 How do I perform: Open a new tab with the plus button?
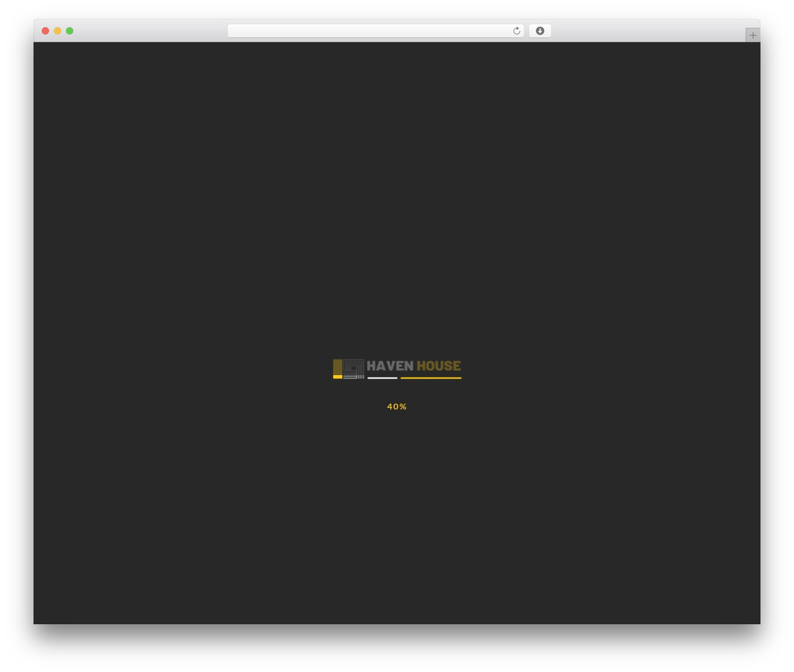[x=753, y=35]
